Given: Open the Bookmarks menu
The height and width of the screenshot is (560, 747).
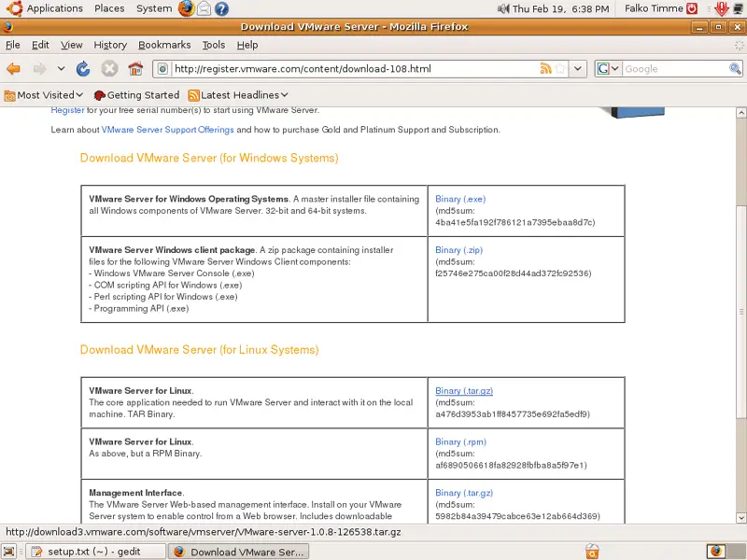Looking at the screenshot, I should pyautogui.click(x=164, y=45).
